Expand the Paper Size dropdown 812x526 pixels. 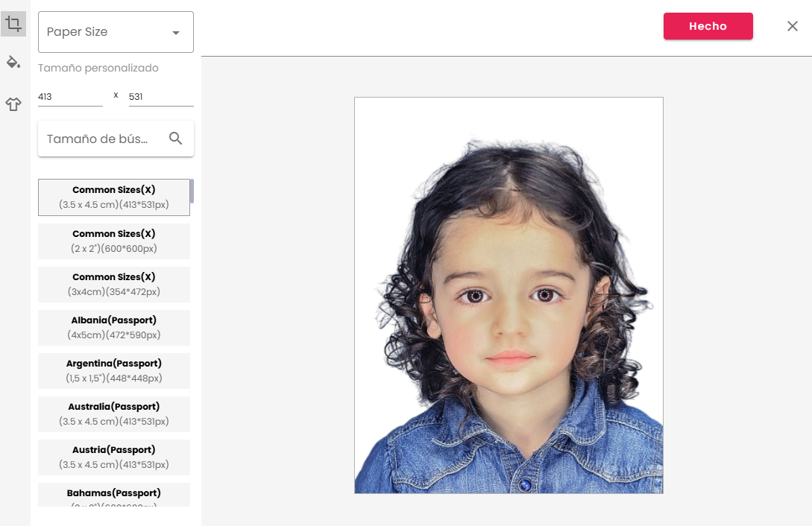coord(116,32)
